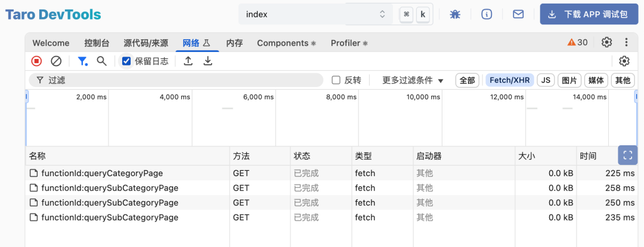Click the file icon of queryCategoryPage row

click(33, 173)
